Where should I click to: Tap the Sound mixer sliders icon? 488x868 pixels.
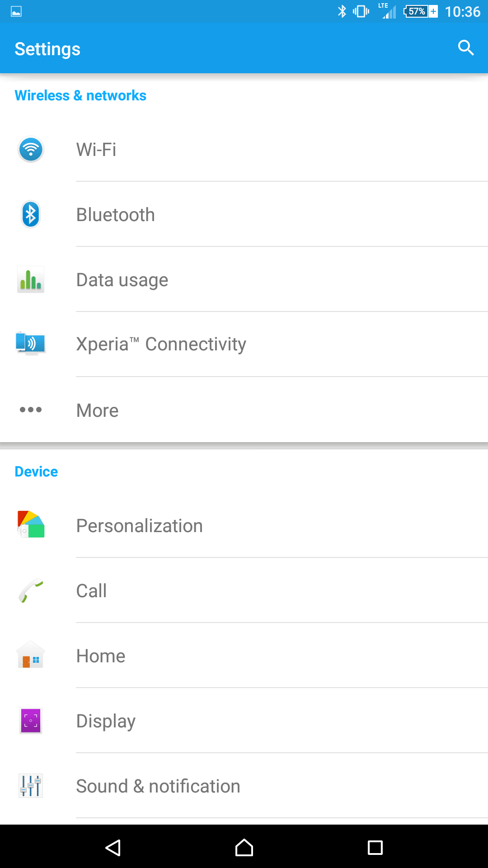31,786
